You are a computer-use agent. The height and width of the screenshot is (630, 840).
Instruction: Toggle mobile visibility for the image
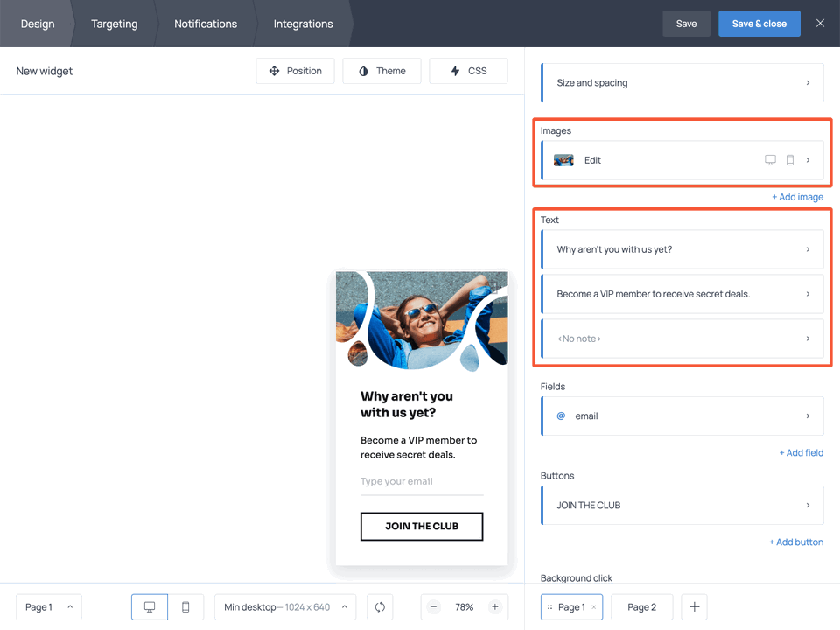(x=789, y=160)
